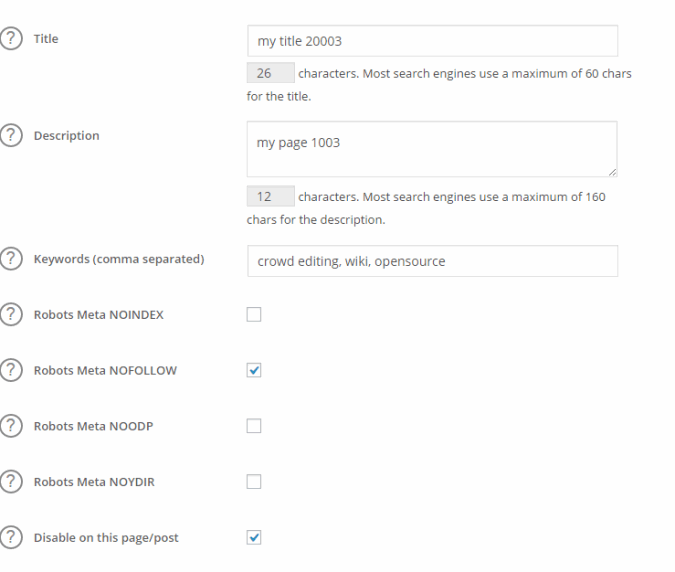Open the help icon beside Description
The image size is (675, 572).
coord(11,136)
